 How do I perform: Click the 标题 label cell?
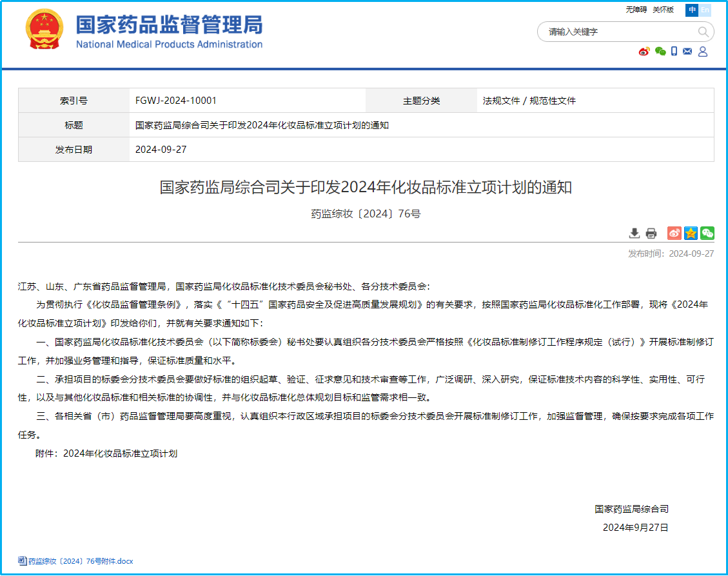coord(74,125)
